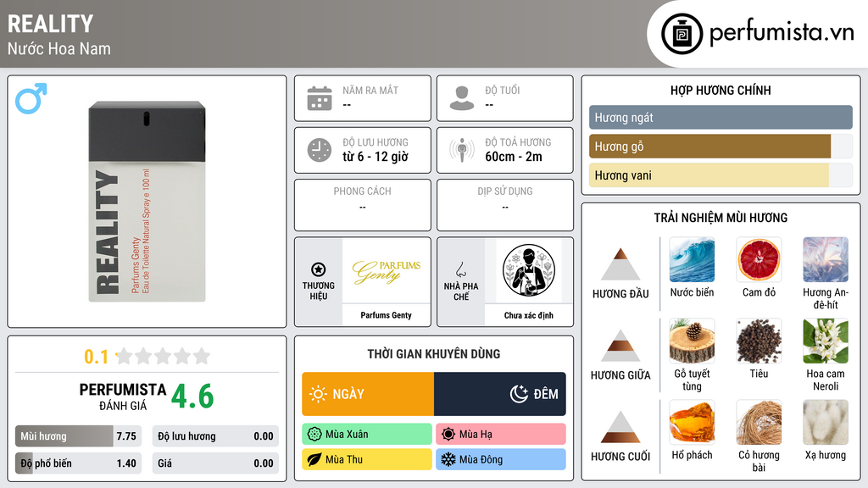The image size is (868, 488).
Task: Open the Parfums Genty brand logo
Action: [x=387, y=271]
